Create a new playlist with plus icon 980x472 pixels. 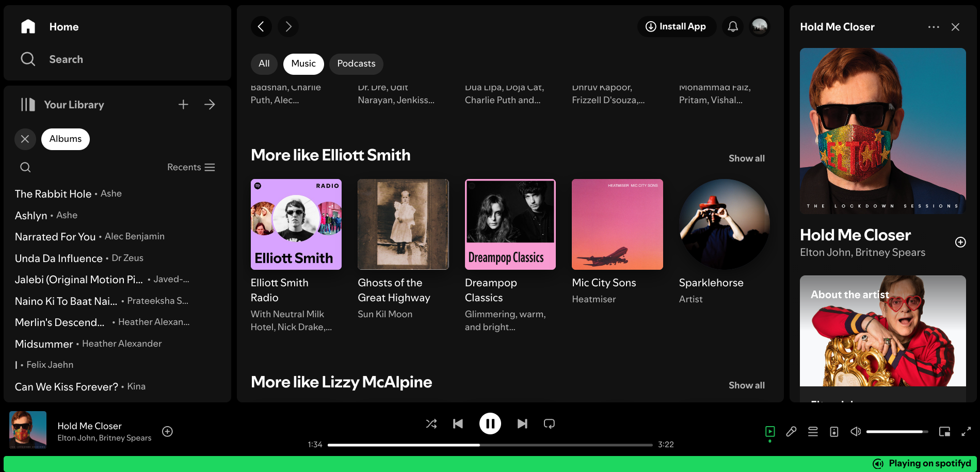point(183,105)
